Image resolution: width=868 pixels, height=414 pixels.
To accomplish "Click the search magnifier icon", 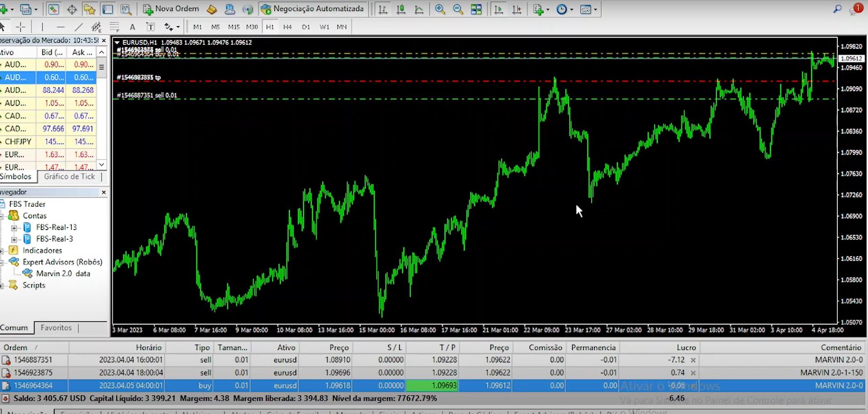I will 837,9.
